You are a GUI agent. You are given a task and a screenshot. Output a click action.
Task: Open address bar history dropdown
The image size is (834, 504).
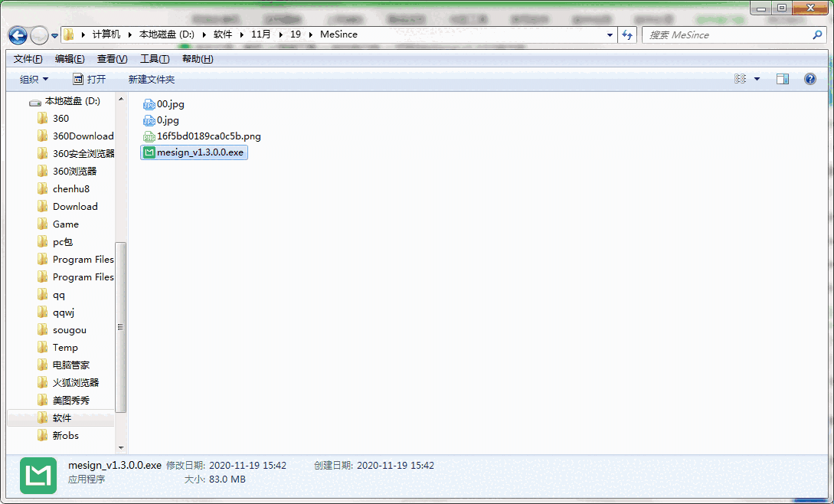pyautogui.click(x=610, y=35)
